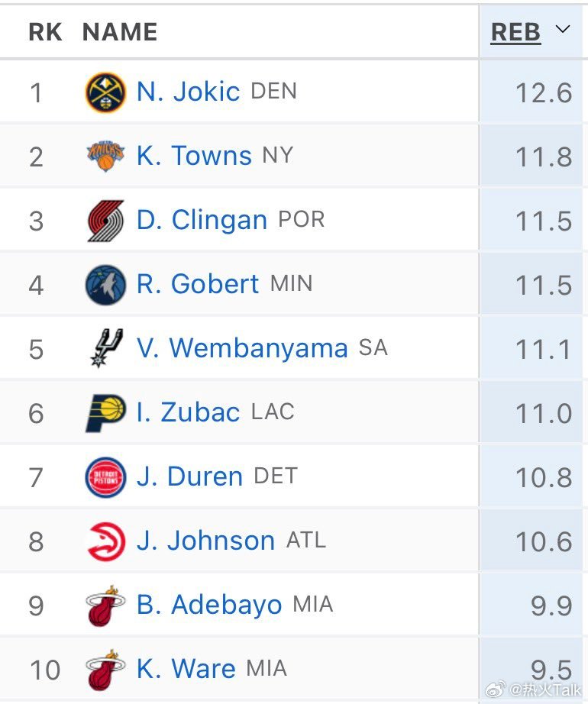
Task: Select the Pacers logo beside I. Zubac
Action: click(x=105, y=412)
